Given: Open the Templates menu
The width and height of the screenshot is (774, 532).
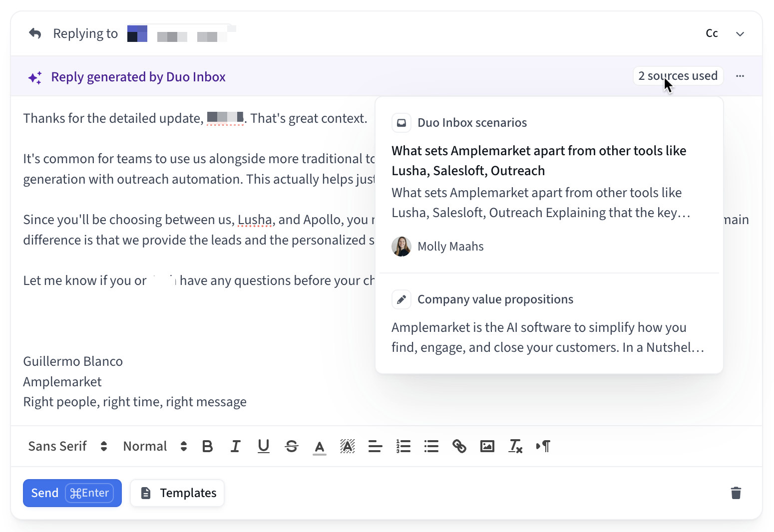Looking at the screenshot, I should (x=177, y=493).
